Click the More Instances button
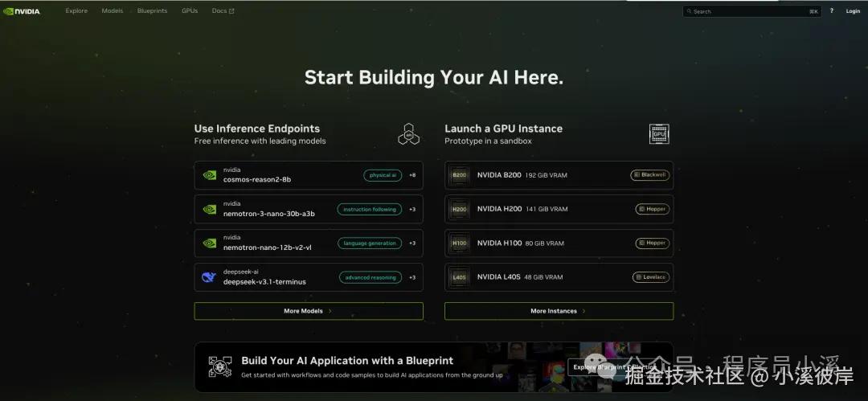Screen dimensions: 868x401 (x=559, y=311)
